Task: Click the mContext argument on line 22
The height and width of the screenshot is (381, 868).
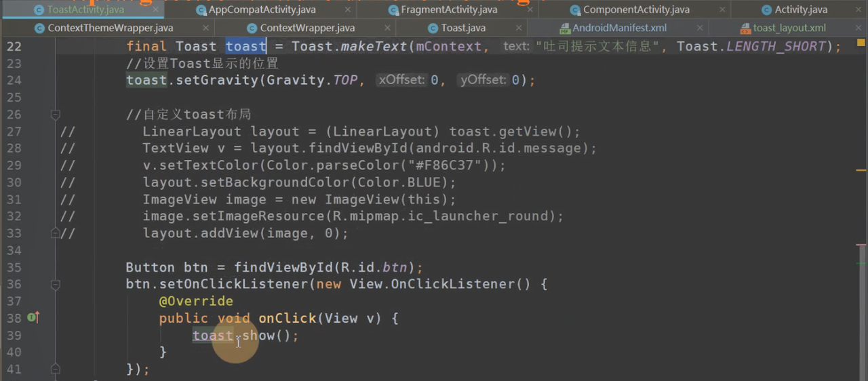Action: pos(448,46)
